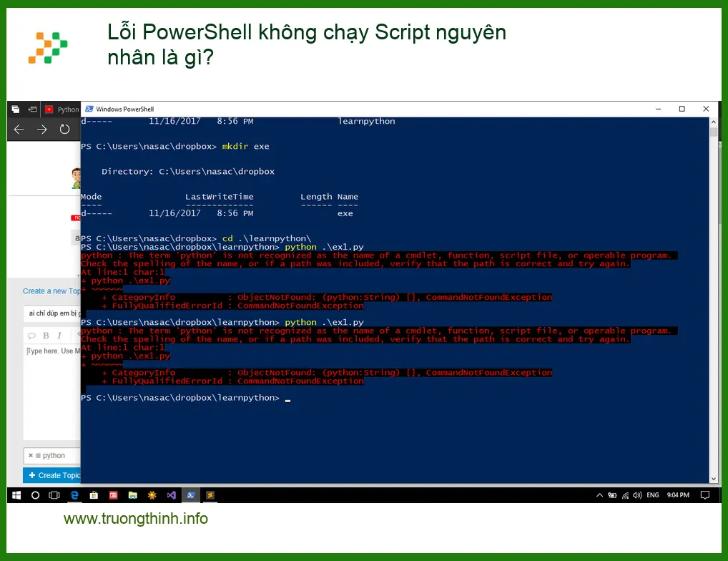The width and height of the screenshot is (728, 561).
Task: Maximize the Windows PowerShell window
Action: coord(682,109)
